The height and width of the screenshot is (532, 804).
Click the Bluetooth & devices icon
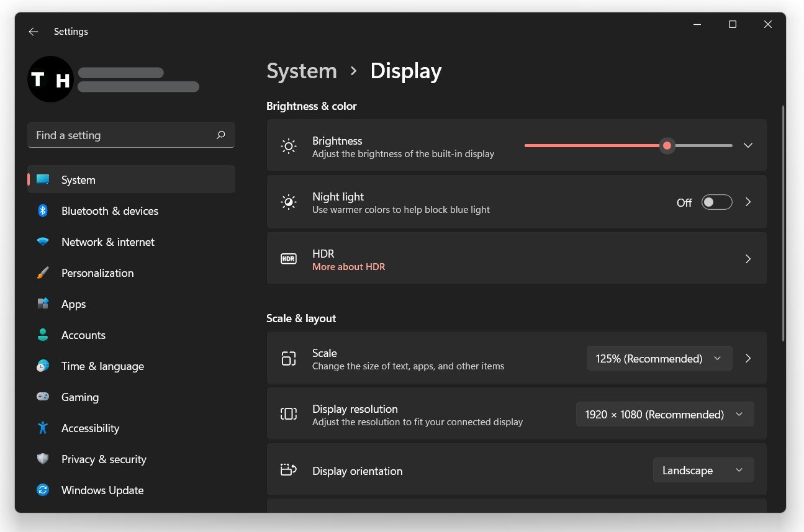tap(43, 211)
